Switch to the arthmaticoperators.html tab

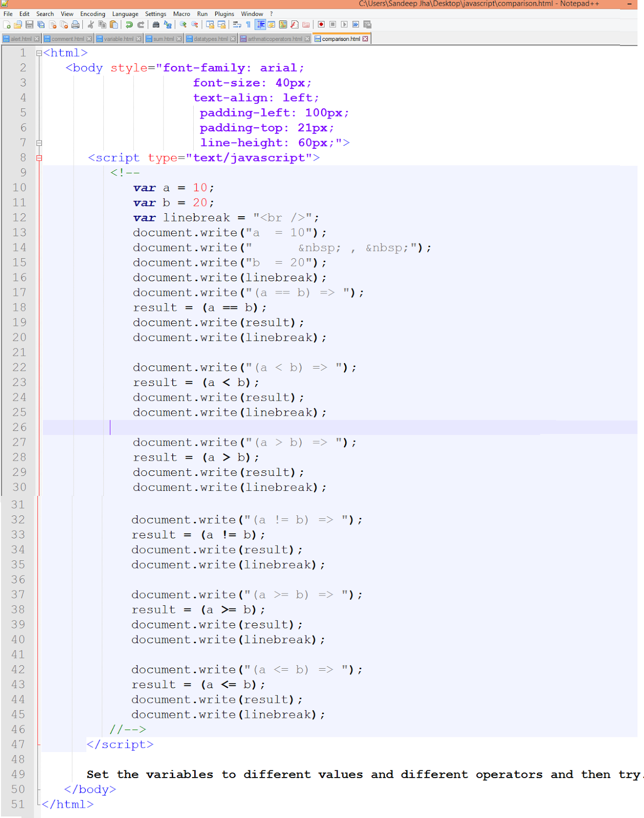coord(275,39)
